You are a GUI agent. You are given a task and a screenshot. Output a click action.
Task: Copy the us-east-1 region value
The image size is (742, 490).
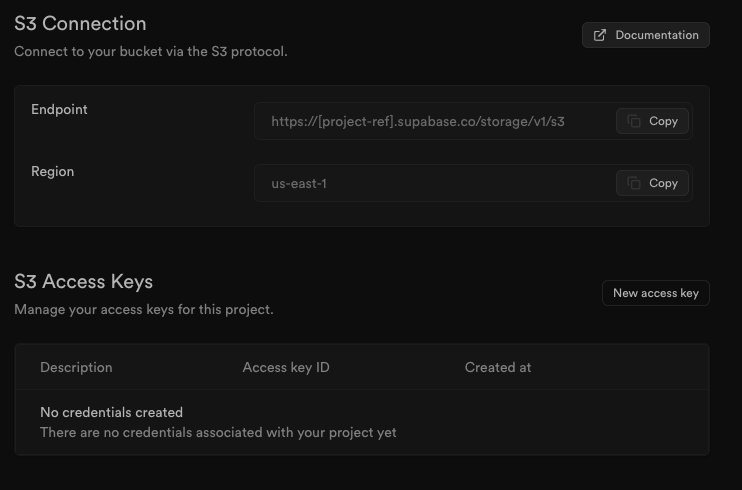click(653, 183)
